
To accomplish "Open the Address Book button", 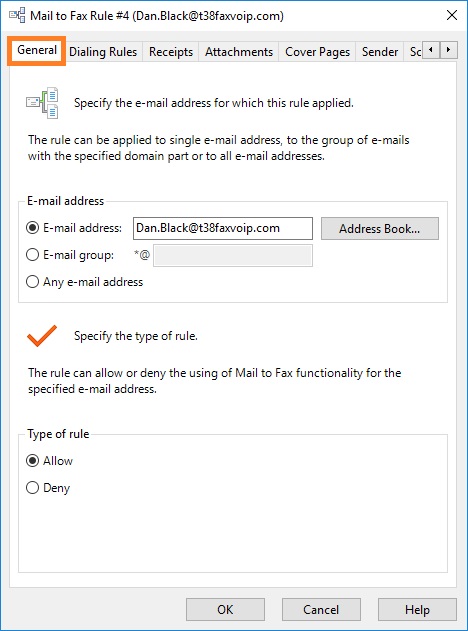I will coord(379,229).
